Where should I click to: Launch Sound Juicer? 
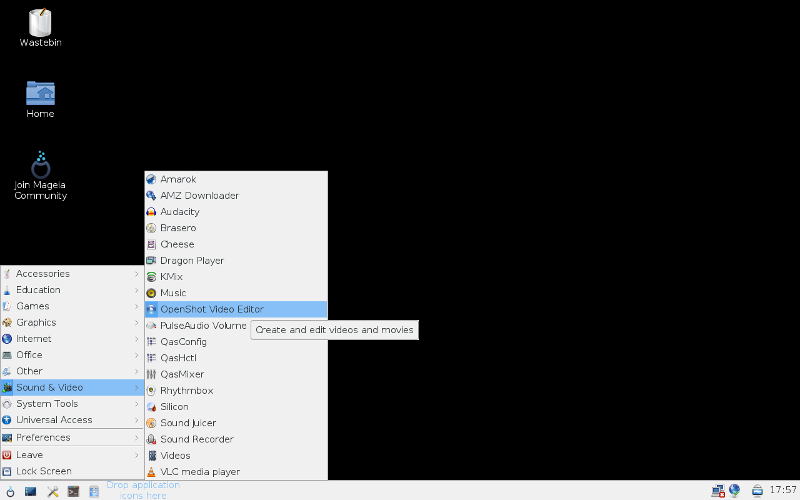click(236, 423)
